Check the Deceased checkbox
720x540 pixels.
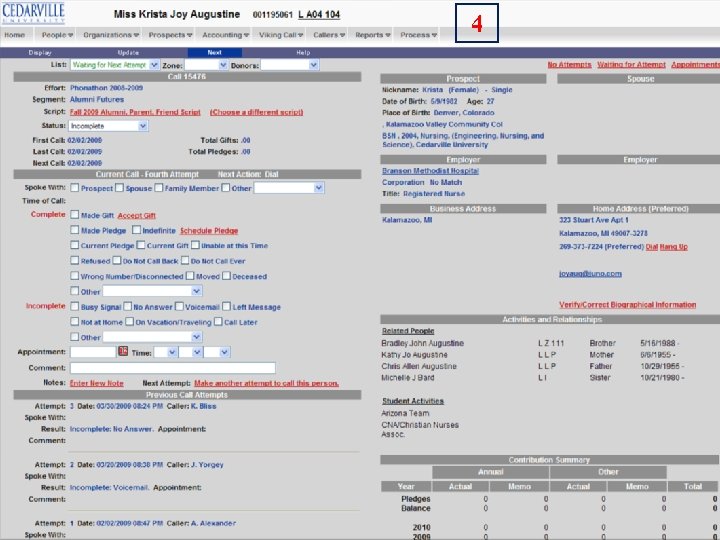pos(226,276)
